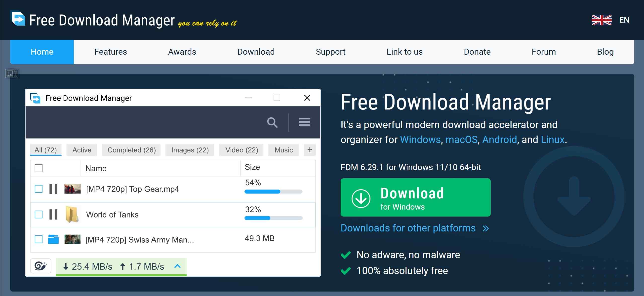Open Link to us page
644x296 pixels.
click(404, 52)
